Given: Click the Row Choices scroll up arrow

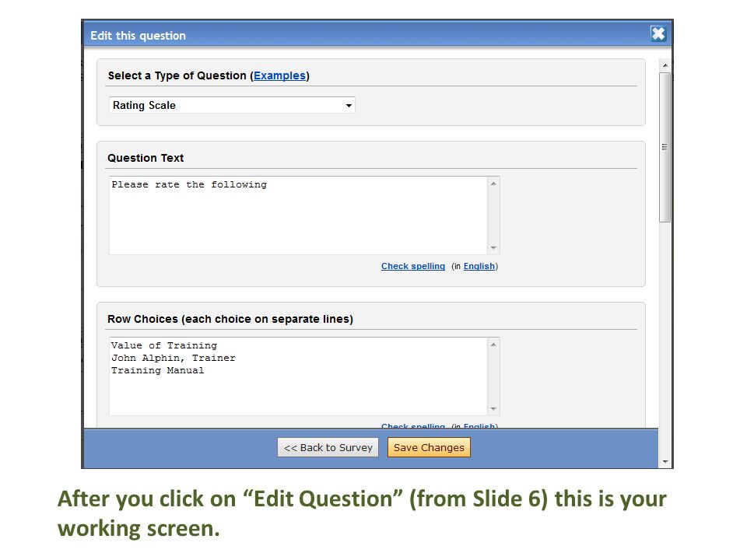Looking at the screenshot, I should coord(493,345).
